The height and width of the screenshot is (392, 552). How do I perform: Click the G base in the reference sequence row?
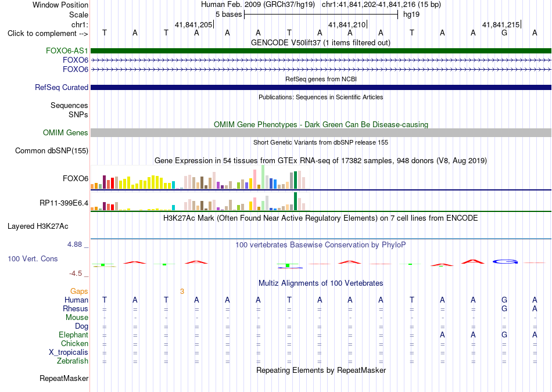point(504,33)
